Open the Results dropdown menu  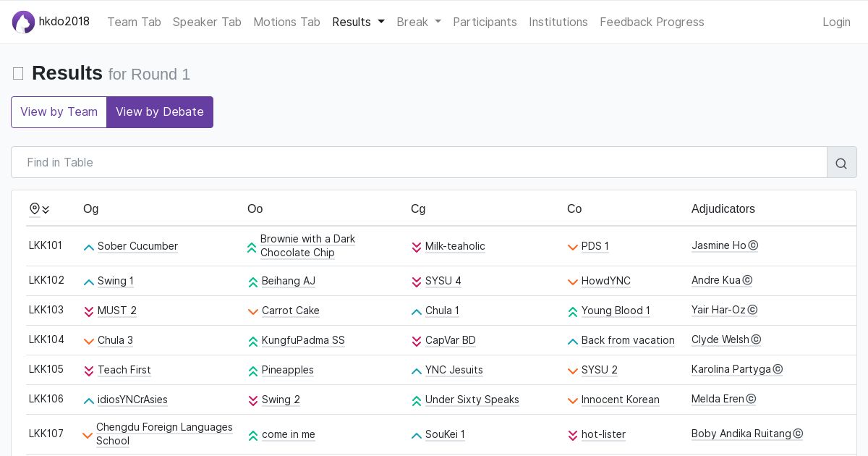pyautogui.click(x=358, y=22)
